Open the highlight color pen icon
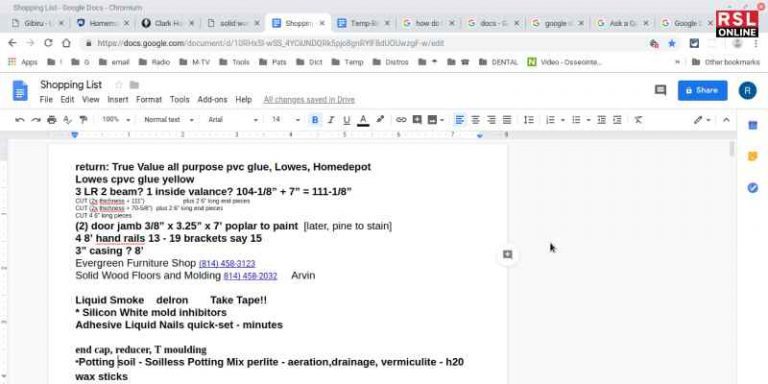The width and height of the screenshot is (768, 384). tap(380, 120)
